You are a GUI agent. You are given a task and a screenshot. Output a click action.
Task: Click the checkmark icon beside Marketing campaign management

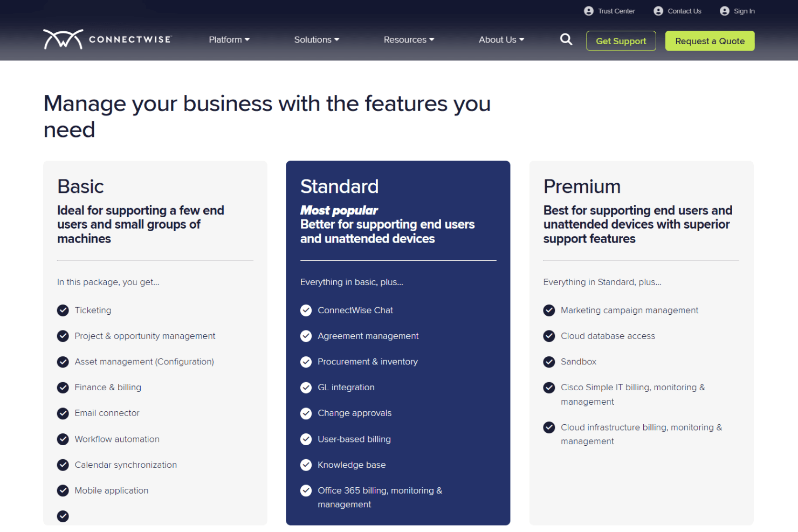tap(549, 310)
